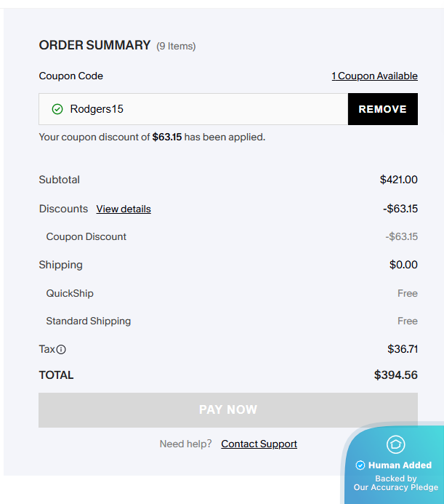Screen dimensions: 444x504
Task: Select the QuickShip label
Action: pyautogui.click(x=70, y=294)
